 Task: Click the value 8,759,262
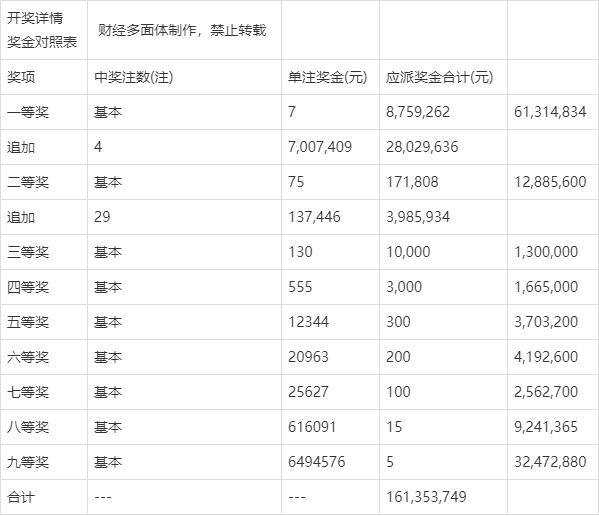click(418, 112)
